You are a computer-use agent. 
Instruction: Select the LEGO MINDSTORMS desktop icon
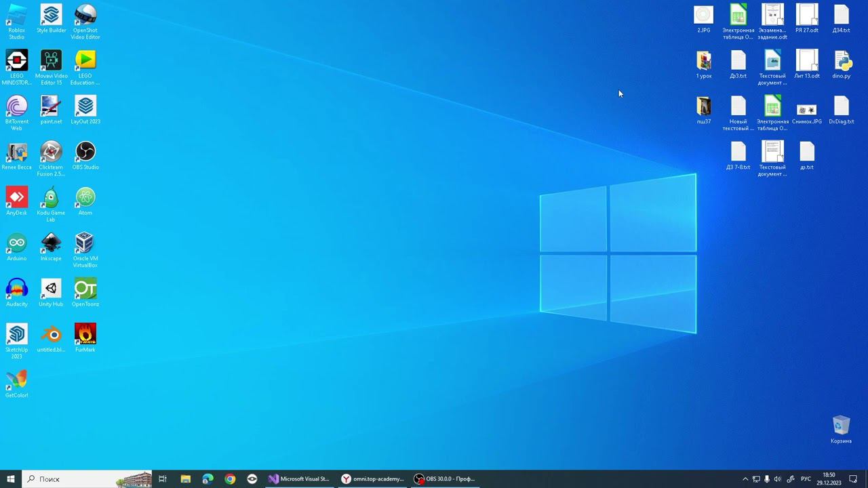(x=17, y=67)
